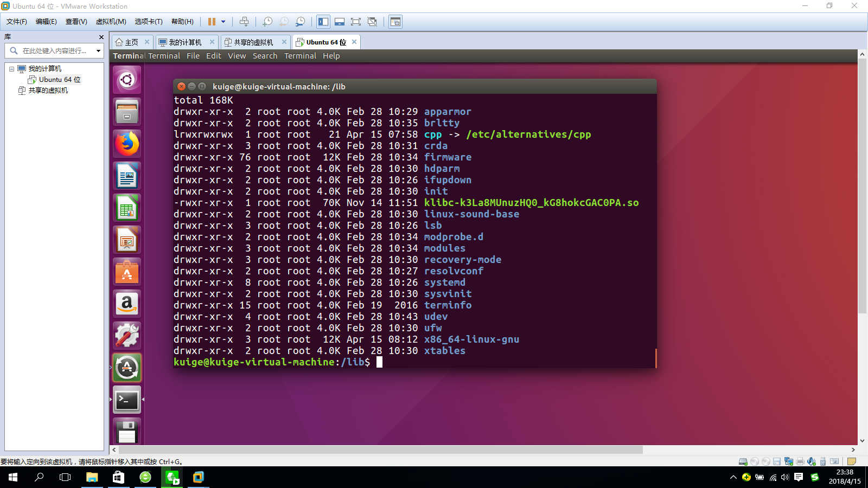Focus the library search input field
This screenshot has height=488, width=868.
coord(54,51)
